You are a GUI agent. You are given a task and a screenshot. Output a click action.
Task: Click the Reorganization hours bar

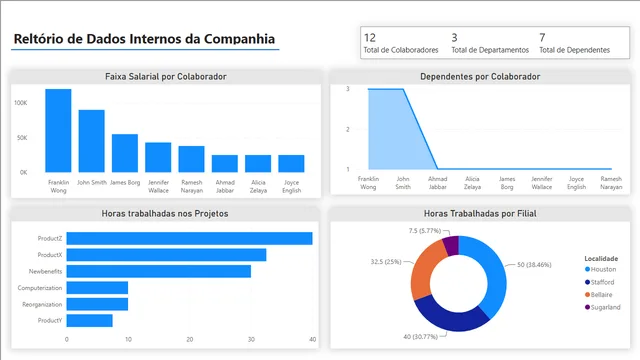point(97,304)
